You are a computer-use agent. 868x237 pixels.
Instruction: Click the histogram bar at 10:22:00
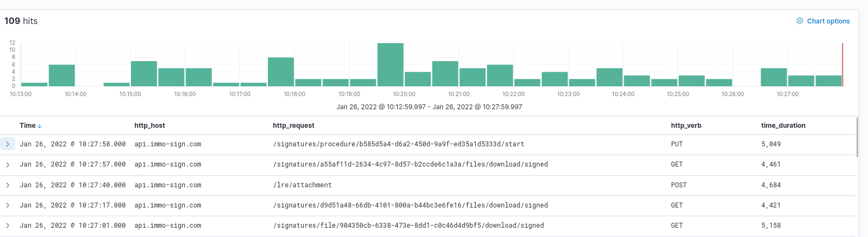[x=527, y=82]
